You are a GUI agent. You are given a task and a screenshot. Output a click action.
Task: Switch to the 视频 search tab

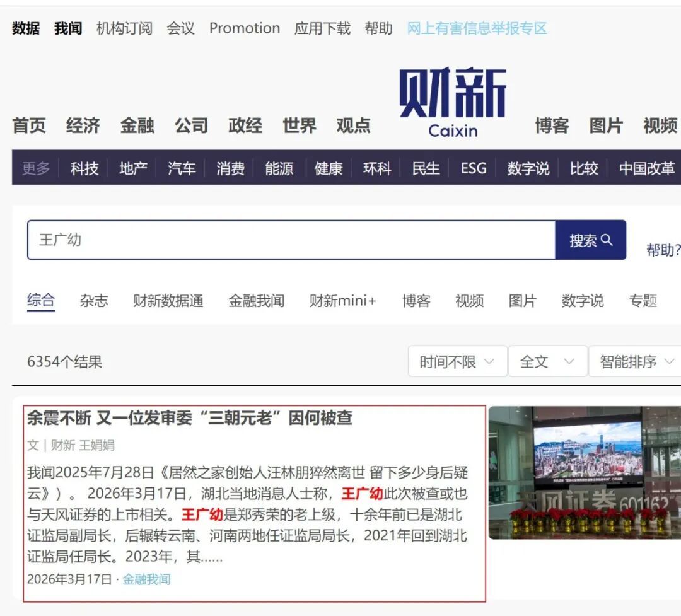469,301
